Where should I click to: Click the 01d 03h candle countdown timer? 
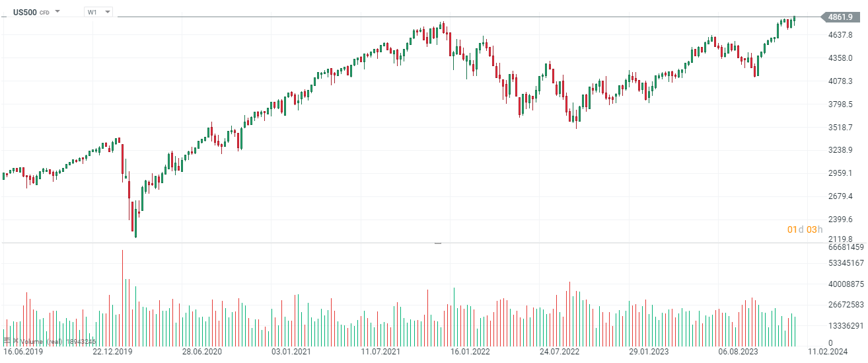[805, 229]
